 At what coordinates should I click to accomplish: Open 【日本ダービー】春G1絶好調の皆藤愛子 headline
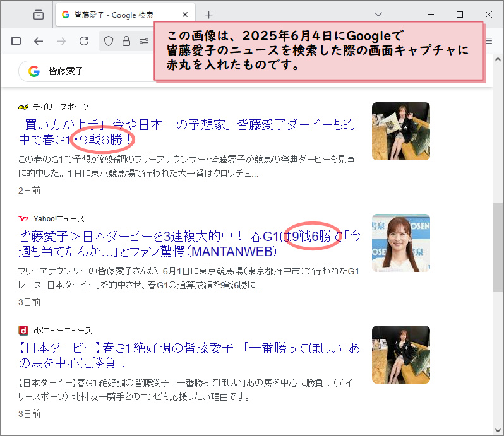(x=189, y=355)
